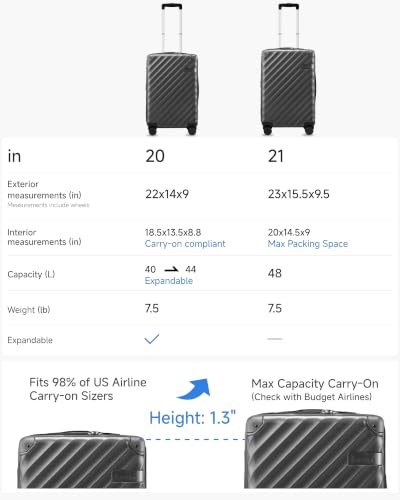
Task: Select the 20 size column header
Action: click(x=155, y=156)
